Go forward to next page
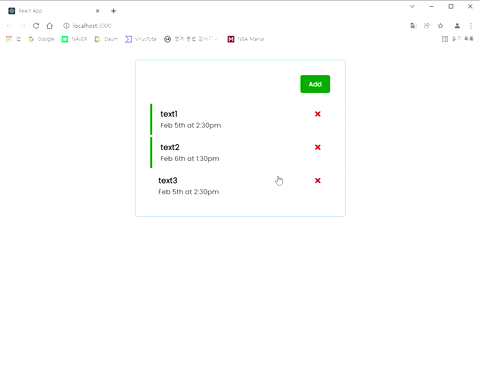 click(x=22, y=26)
